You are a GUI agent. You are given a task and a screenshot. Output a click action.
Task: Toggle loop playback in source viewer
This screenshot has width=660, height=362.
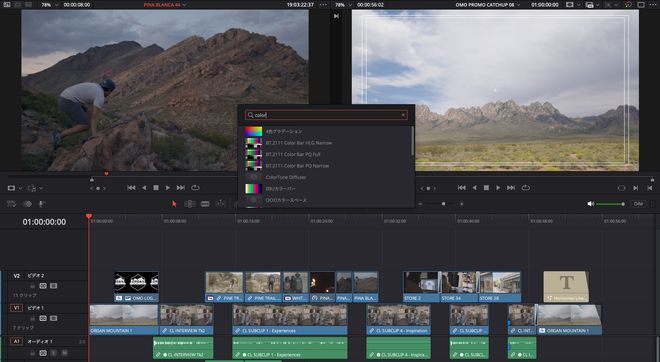(x=195, y=188)
